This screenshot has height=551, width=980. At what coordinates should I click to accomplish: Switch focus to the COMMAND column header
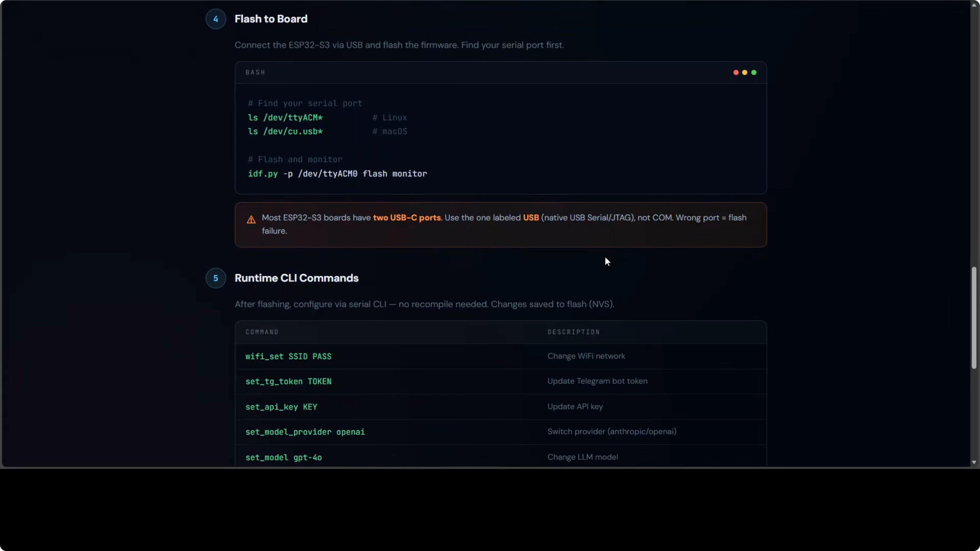(262, 332)
